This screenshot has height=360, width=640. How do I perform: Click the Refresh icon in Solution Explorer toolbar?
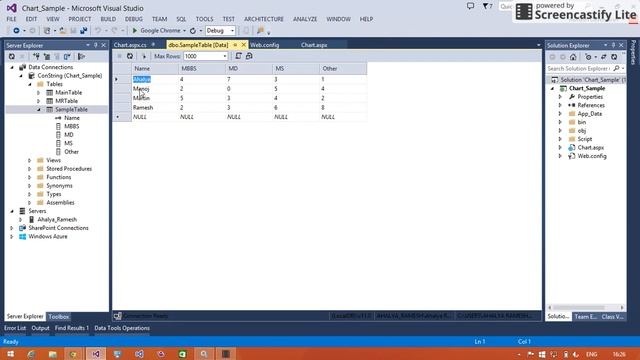(x=614, y=57)
